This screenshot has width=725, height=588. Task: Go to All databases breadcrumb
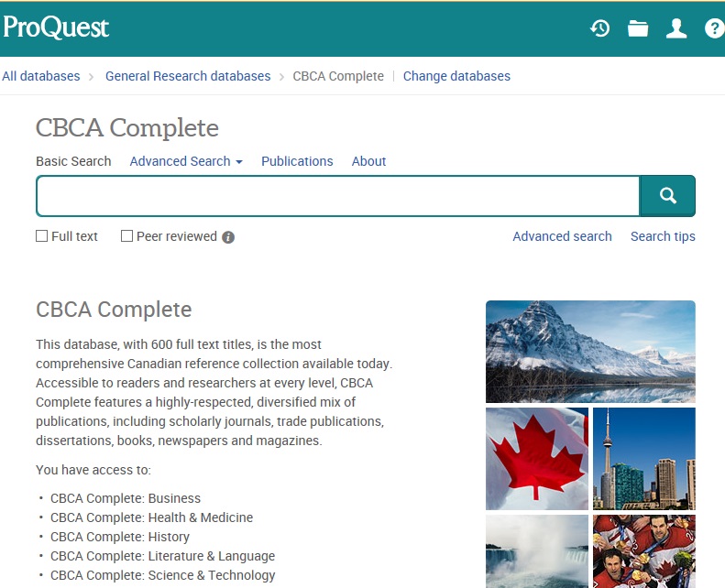(40, 76)
